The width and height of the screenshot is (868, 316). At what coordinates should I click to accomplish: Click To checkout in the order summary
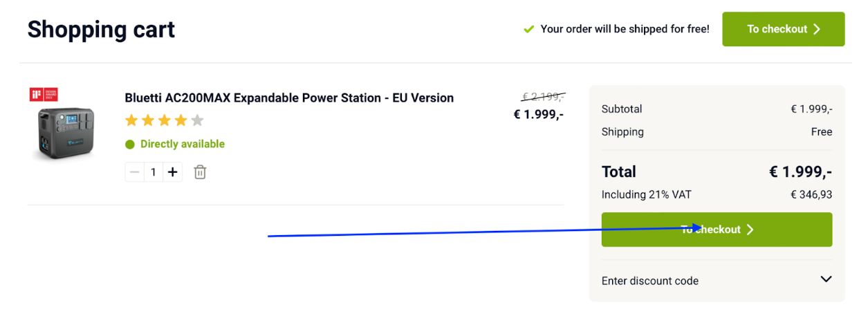tap(717, 230)
